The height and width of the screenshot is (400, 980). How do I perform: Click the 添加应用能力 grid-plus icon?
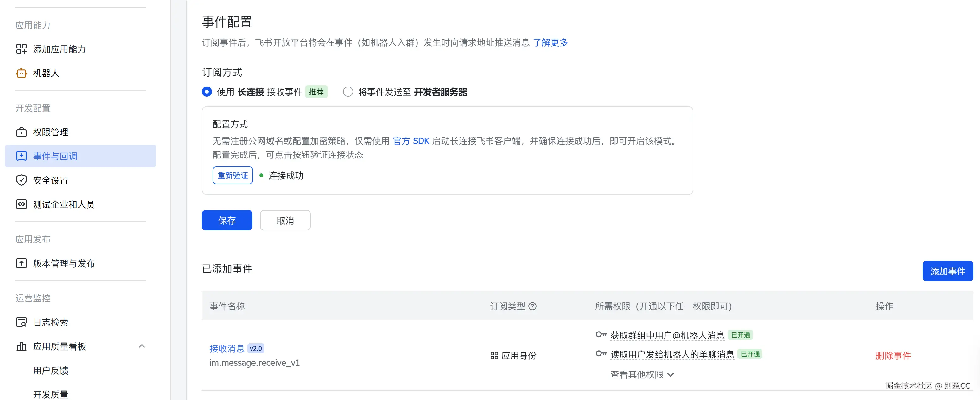(x=21, y=49)
